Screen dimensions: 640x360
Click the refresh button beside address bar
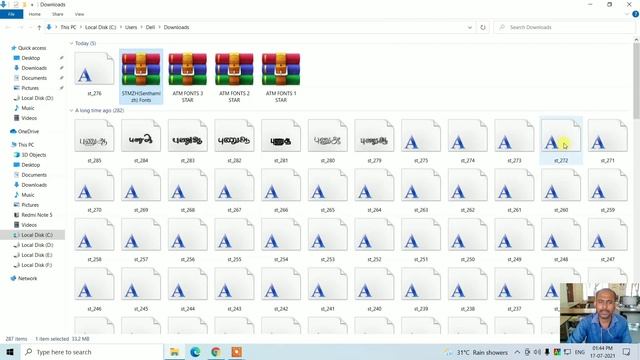pos(483,27)
